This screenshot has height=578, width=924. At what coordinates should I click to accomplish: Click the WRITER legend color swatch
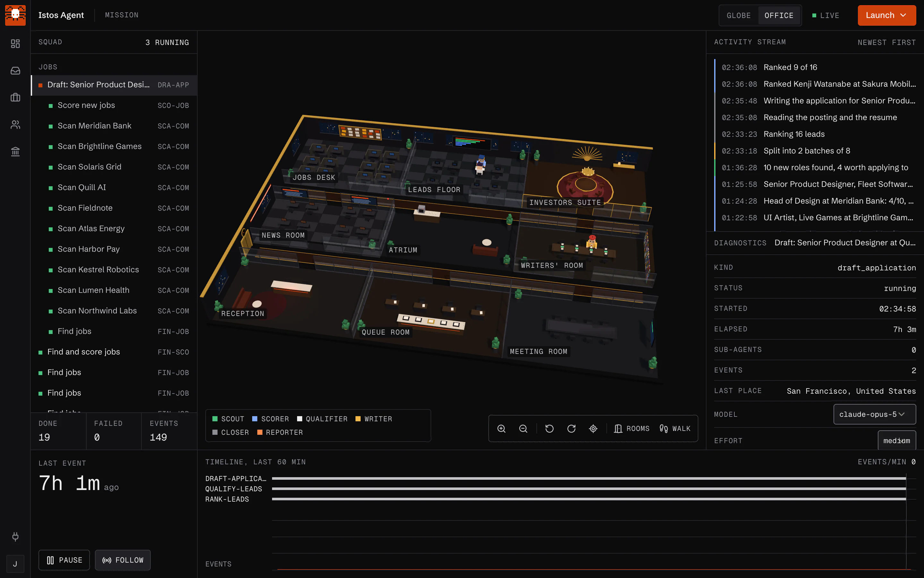coord(358,419)
